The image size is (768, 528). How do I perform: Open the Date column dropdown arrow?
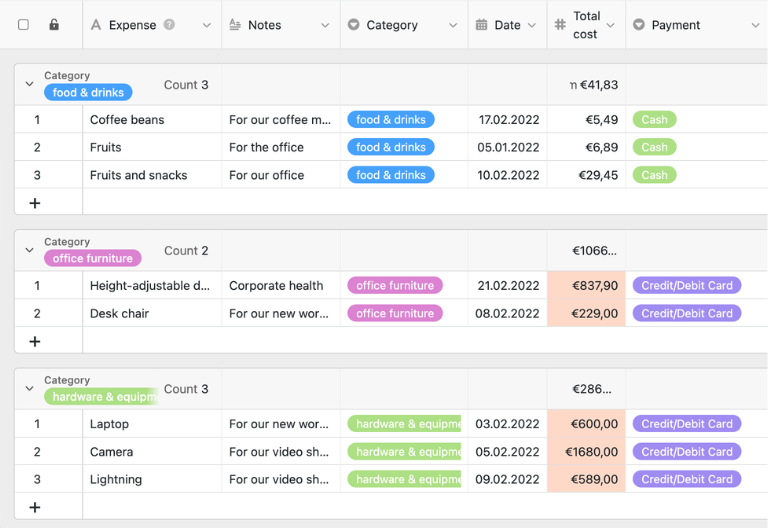coord(532,25)
